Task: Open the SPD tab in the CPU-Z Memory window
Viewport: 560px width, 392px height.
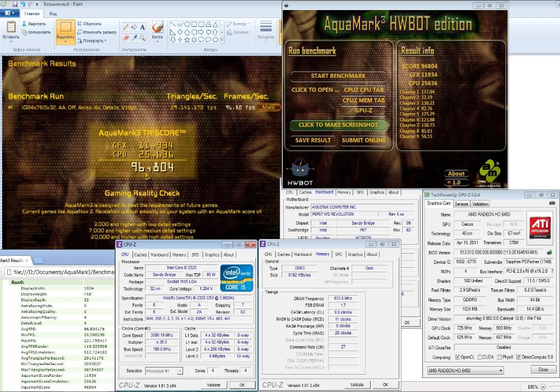Action: [339, 255]
